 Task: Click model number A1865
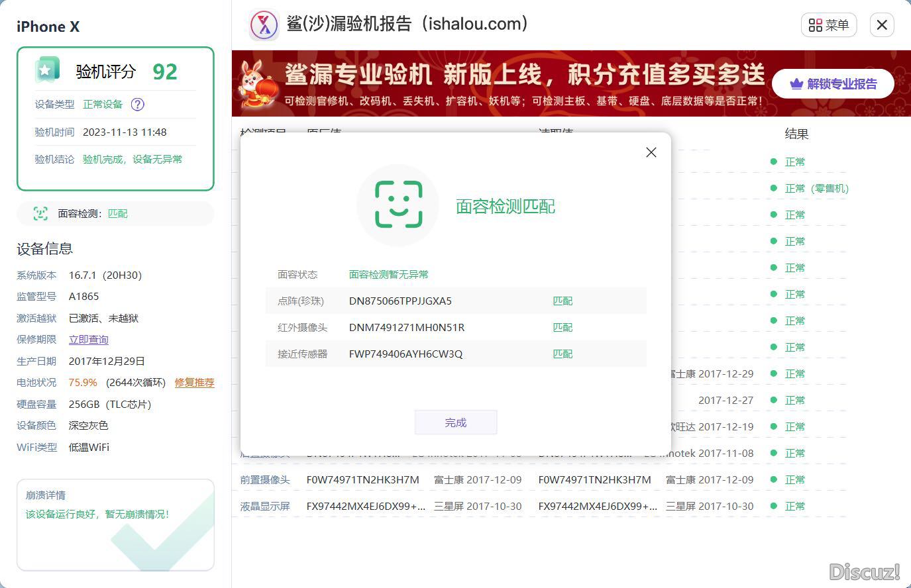click(x=84, y=297)
